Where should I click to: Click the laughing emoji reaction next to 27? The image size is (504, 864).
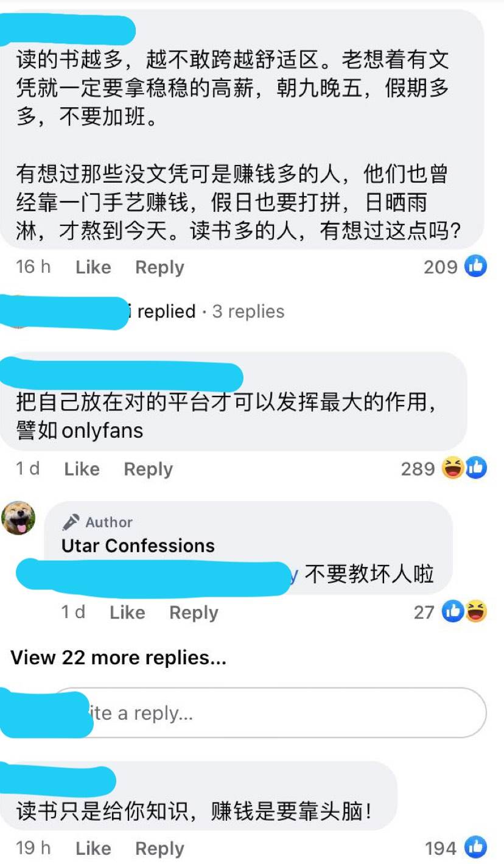tap(477, 611)
